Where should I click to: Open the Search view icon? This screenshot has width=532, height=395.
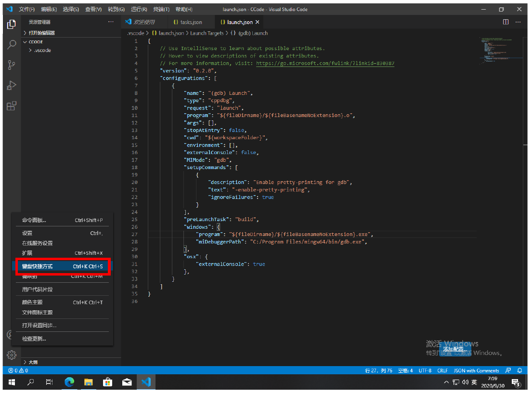click(12, 45)
